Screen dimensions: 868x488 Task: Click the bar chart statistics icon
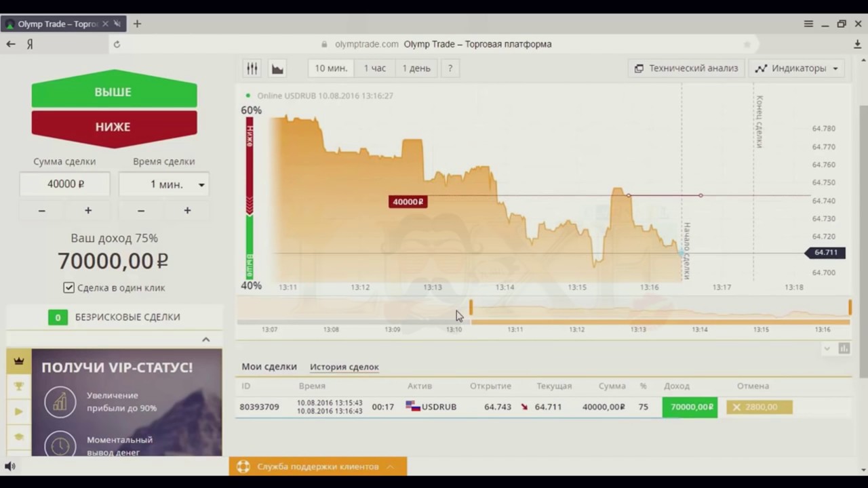click(844, 348)
